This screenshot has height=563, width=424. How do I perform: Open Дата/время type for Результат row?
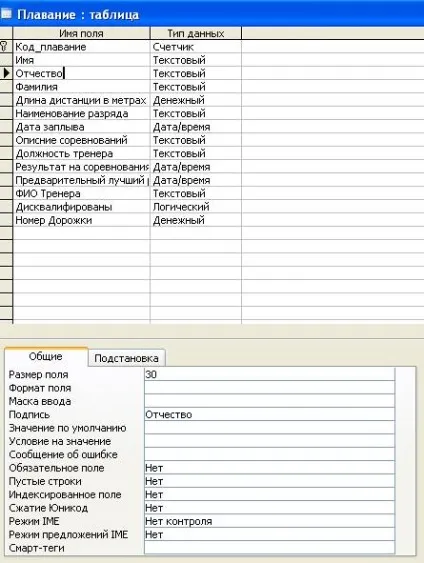point(196,167)
